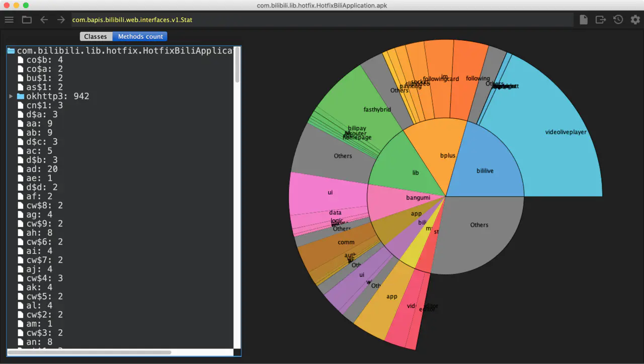This screenshot has height=364, width=644.
Task: Select the 'cw$4: 3' row
Action: coord(120,278)
